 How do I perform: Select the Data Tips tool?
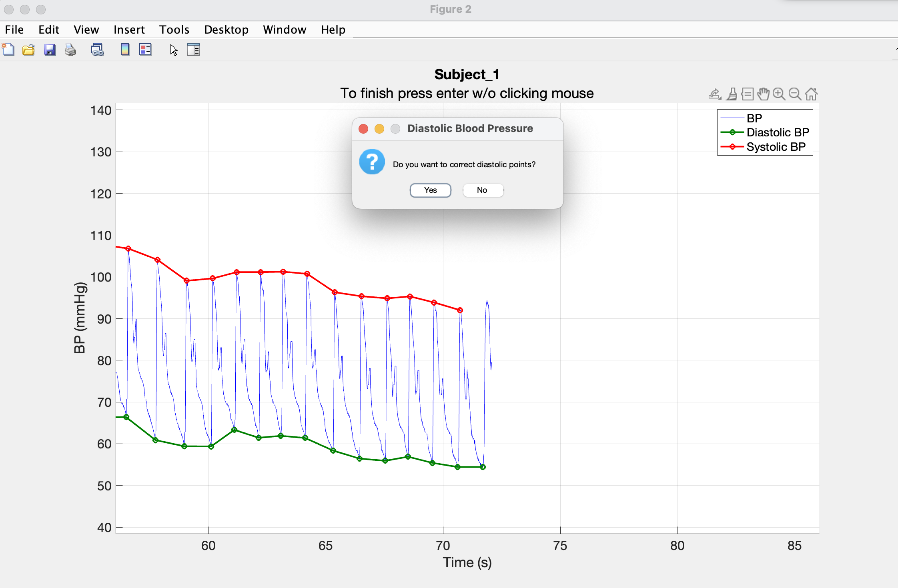pyautogui.click(x=747, y=94)
